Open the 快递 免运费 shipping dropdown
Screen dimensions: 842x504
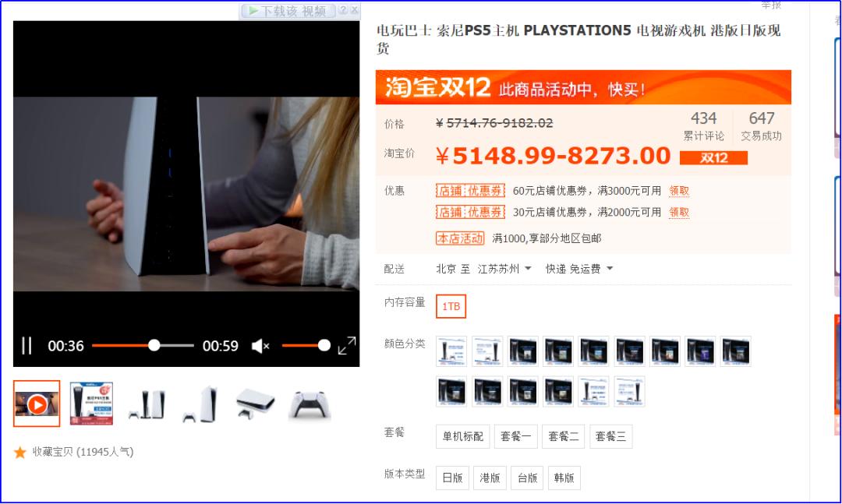pos(579,269)
